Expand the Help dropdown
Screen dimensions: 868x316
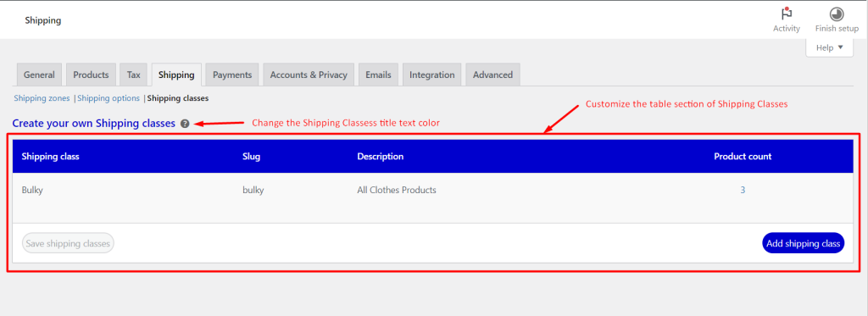[x=829, y=47]
